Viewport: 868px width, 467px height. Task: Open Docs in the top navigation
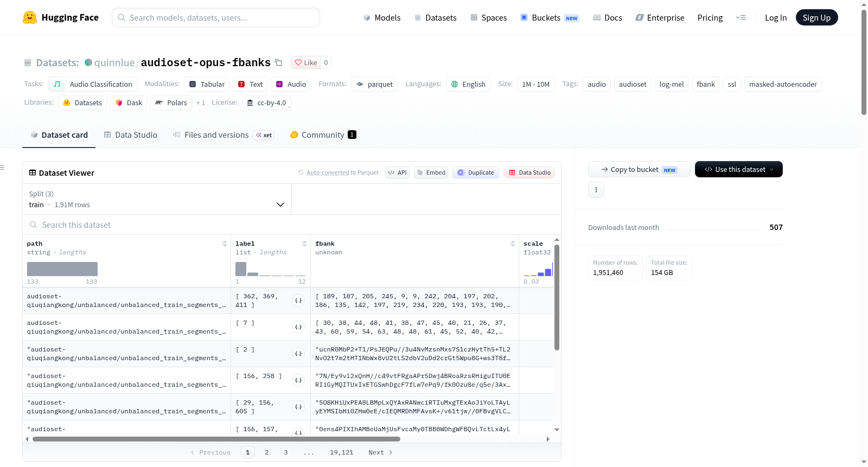tap(608, 17)
